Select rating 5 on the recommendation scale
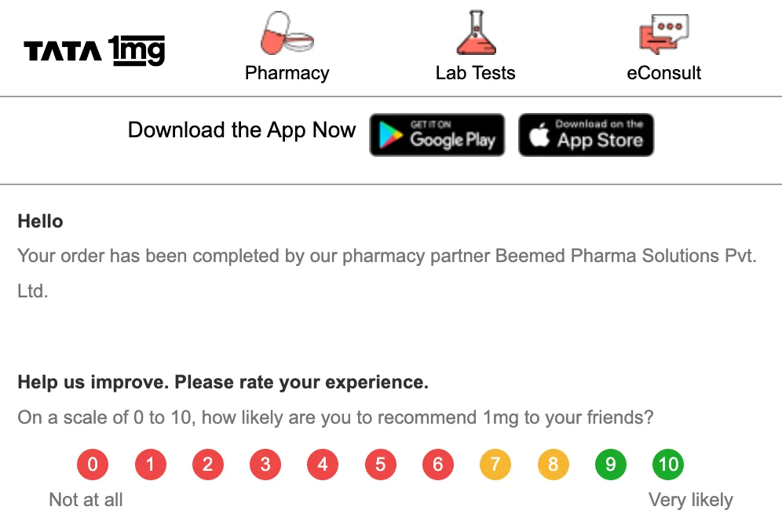This screenshot has width=782, height=532. click(x=380, y=464)
